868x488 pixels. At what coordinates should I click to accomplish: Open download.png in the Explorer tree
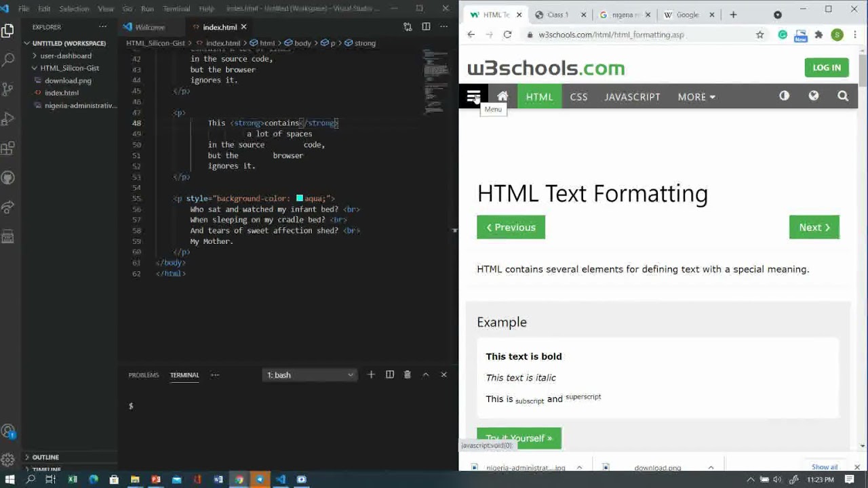68,81
